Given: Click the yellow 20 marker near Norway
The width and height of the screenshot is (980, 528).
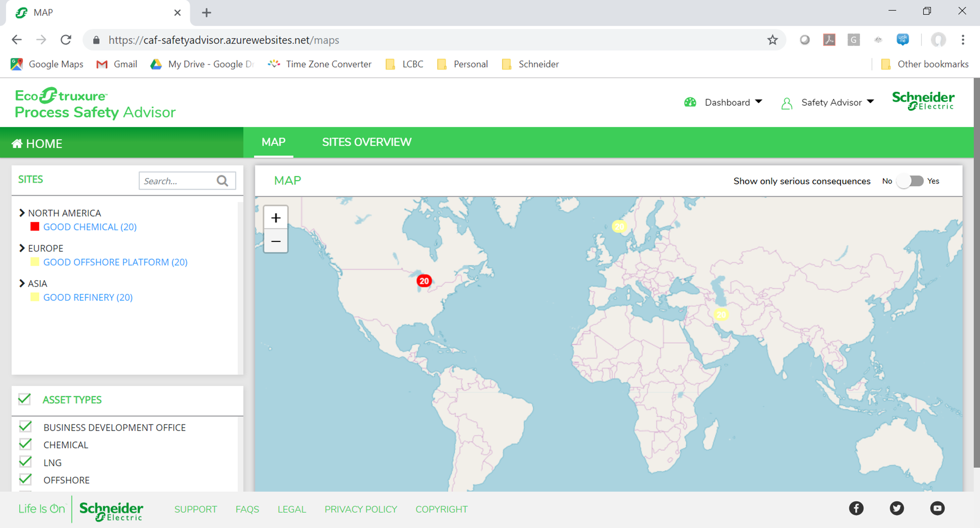Looking at the screenshot, I should click(x=619, y=227).
